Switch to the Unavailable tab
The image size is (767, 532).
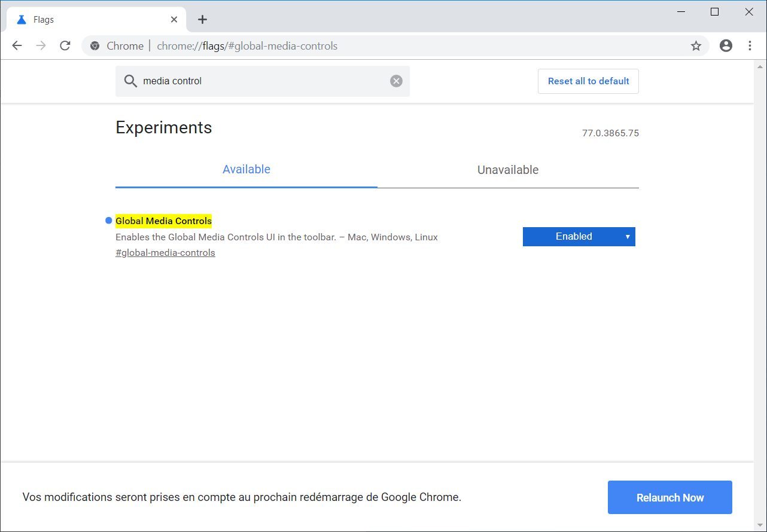[x=508, y=170]
